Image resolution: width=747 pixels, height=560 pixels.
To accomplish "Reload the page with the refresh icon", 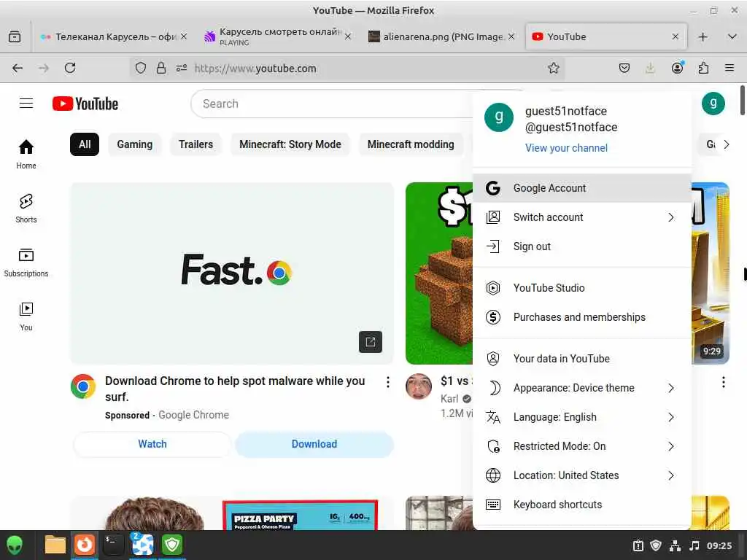I will (70, 68).
